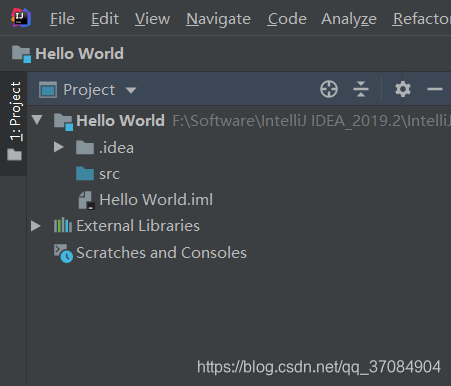Viewport: 451px width, 386px height.
Task: Click the blue src source folder icon
Action: point(85,173)
